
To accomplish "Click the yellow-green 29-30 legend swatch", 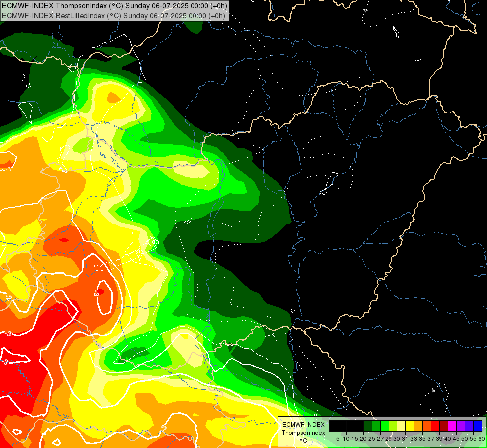I will (393, 426).
